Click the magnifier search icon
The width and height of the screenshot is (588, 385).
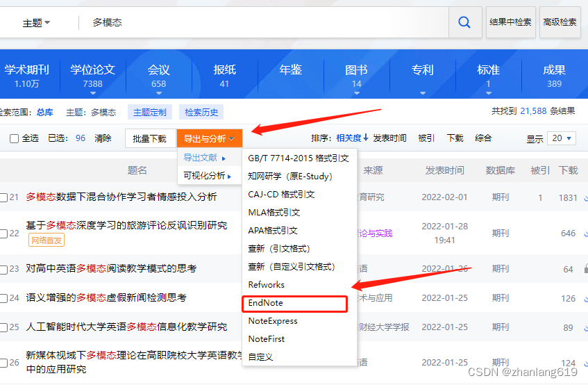[464, 22]
